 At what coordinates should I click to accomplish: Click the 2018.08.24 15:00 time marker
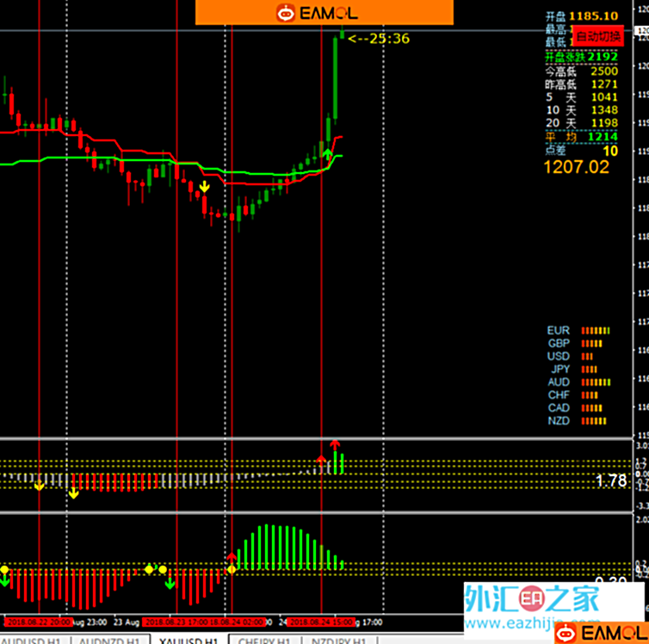pos(320,622)
